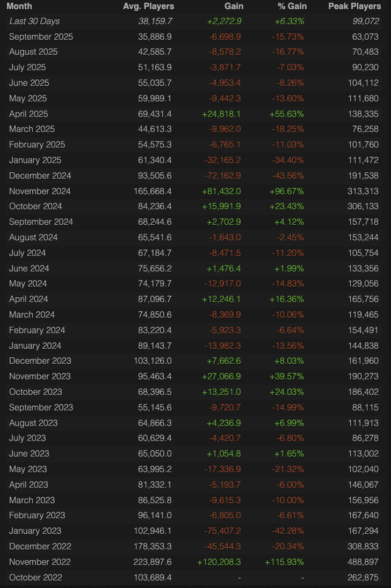
Task: Click the 488,897 peak players value
Action: click(x=363, y=562)
